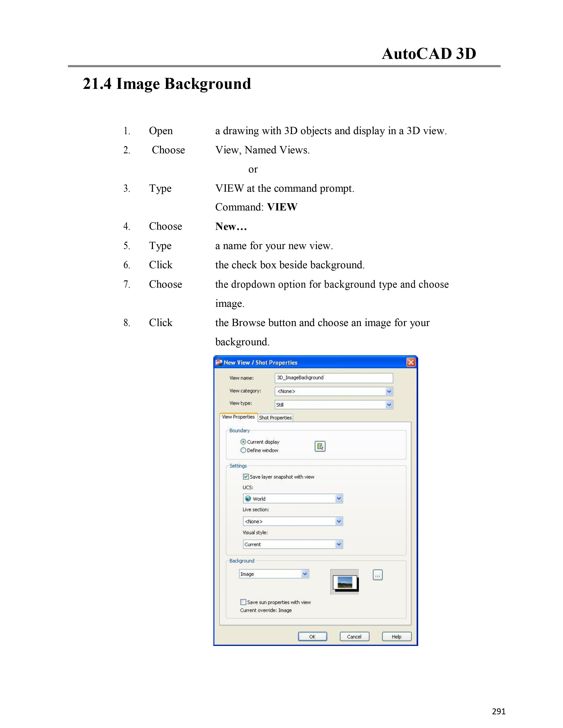Open the UCS World dropdown arrow
Viewport: 563px width, 728px height.
pyautogui.click(x=339, y=499)
